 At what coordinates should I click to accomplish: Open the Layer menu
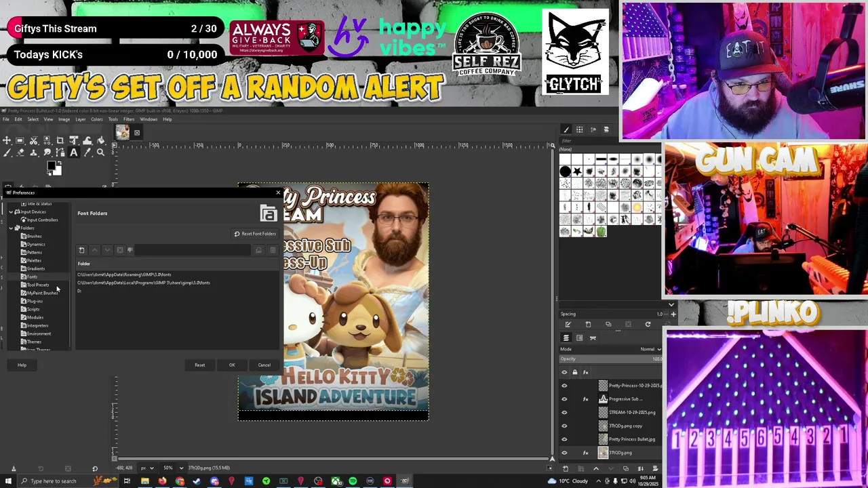(81, 119)
